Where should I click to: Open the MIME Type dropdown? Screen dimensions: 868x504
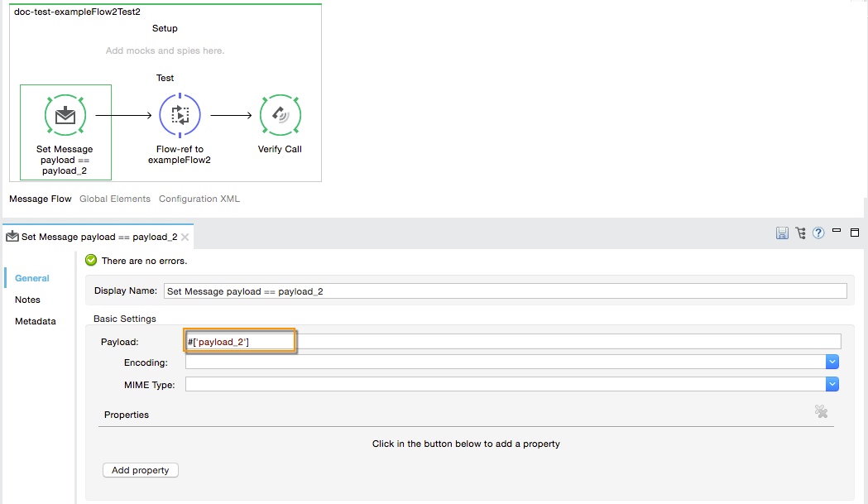click(x=832, y=384)
